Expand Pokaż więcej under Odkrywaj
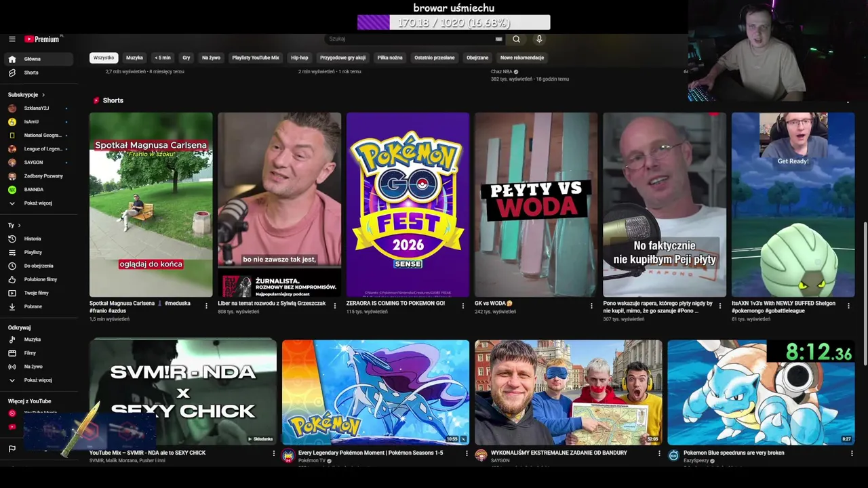This screenshot has height=488, width=868. click(40, 380)
